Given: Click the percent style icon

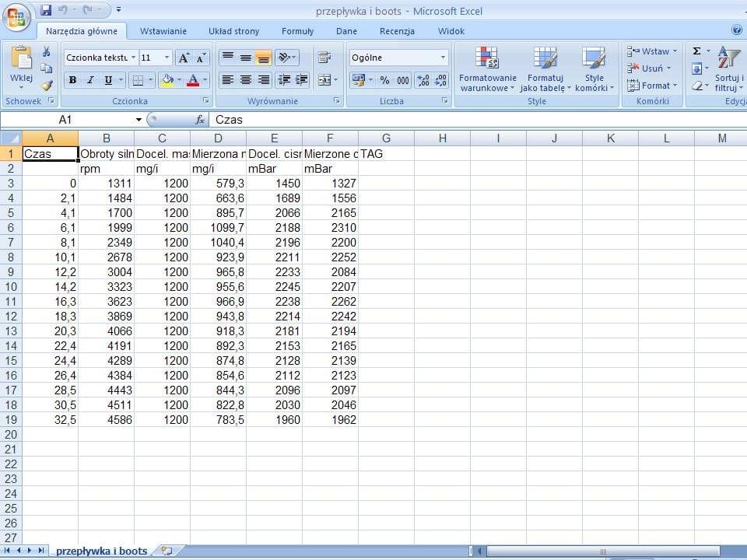Looking at the screenshot, I should coord(384,80).
